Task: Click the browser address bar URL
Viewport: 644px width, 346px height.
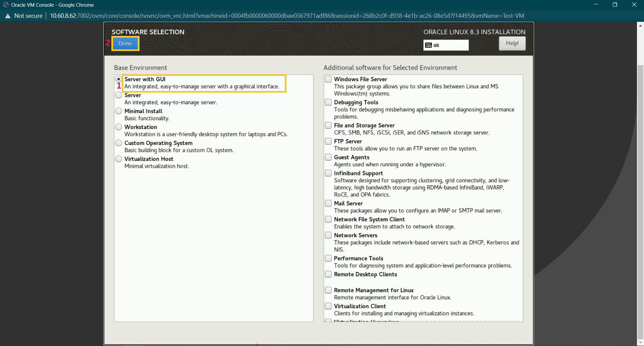Action: pos(287,16)
